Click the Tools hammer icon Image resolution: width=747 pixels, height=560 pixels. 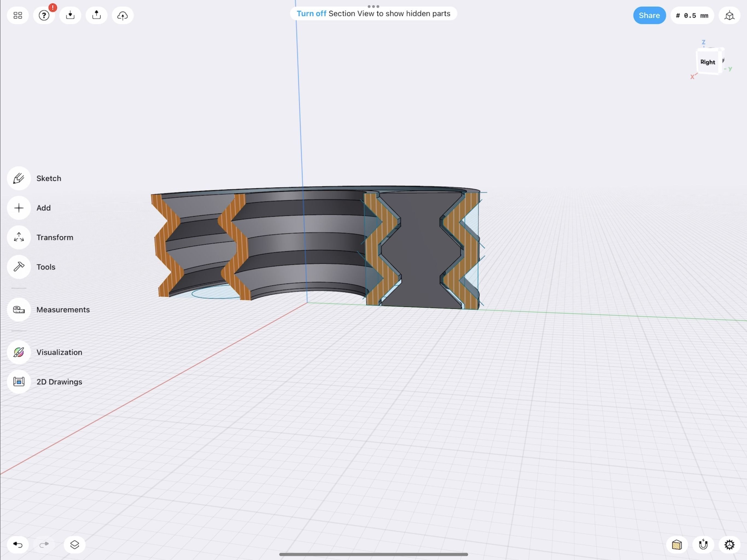(x=19, y=267)
